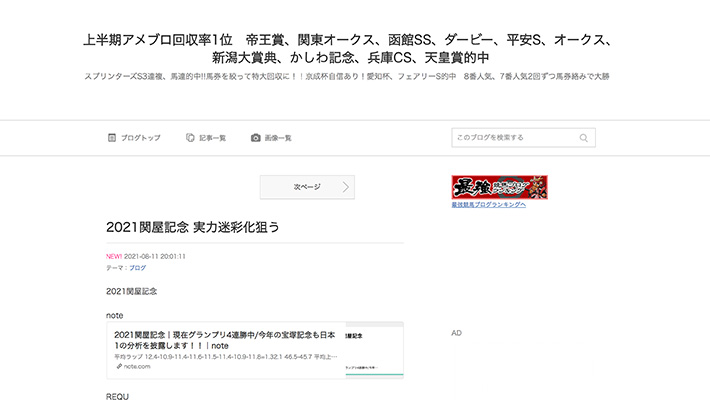Select the ブログ theme link

point(137,268)
